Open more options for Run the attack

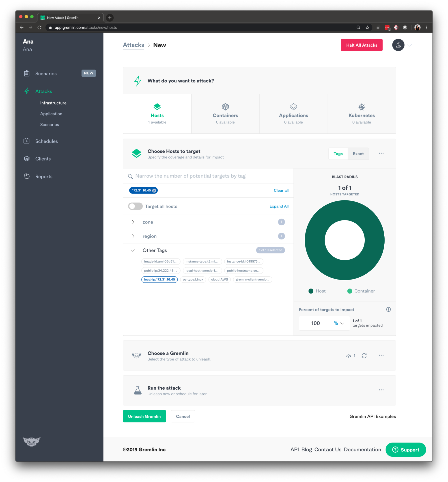point(381,390)
